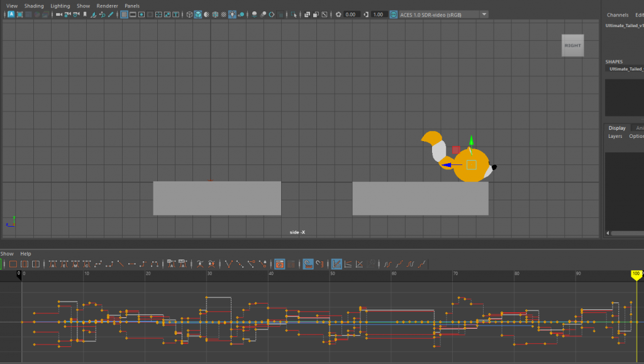
Task: Open the Channels menu in Channel Box
Action: [x=618, y=15]
